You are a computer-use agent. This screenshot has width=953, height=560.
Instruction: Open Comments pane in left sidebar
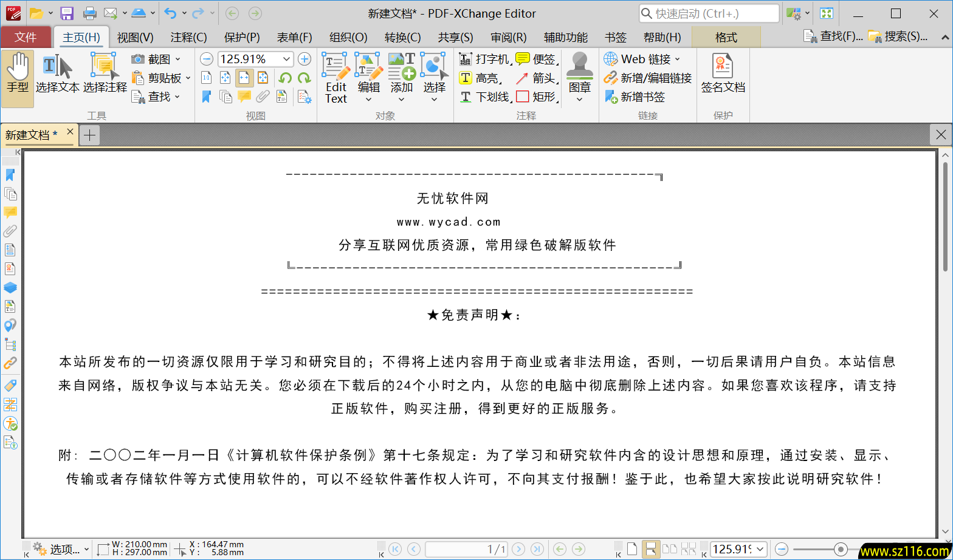coord(10,213)
